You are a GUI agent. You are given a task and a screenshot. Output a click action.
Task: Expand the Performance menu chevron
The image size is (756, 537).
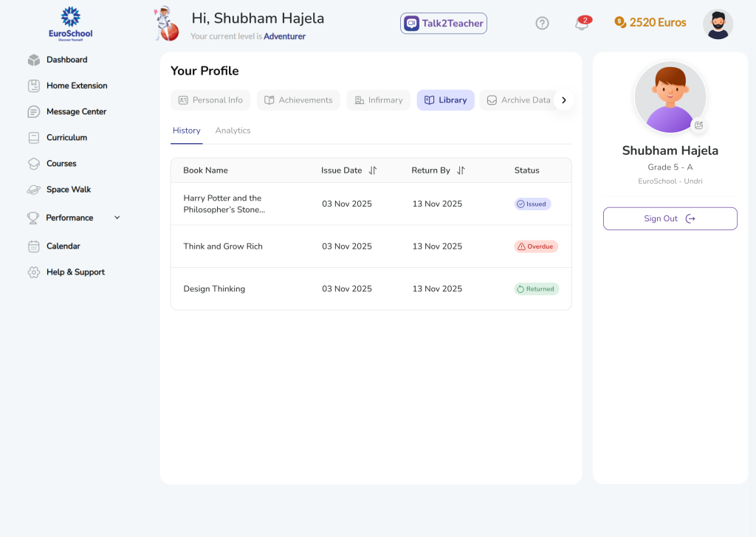point(117,218)
